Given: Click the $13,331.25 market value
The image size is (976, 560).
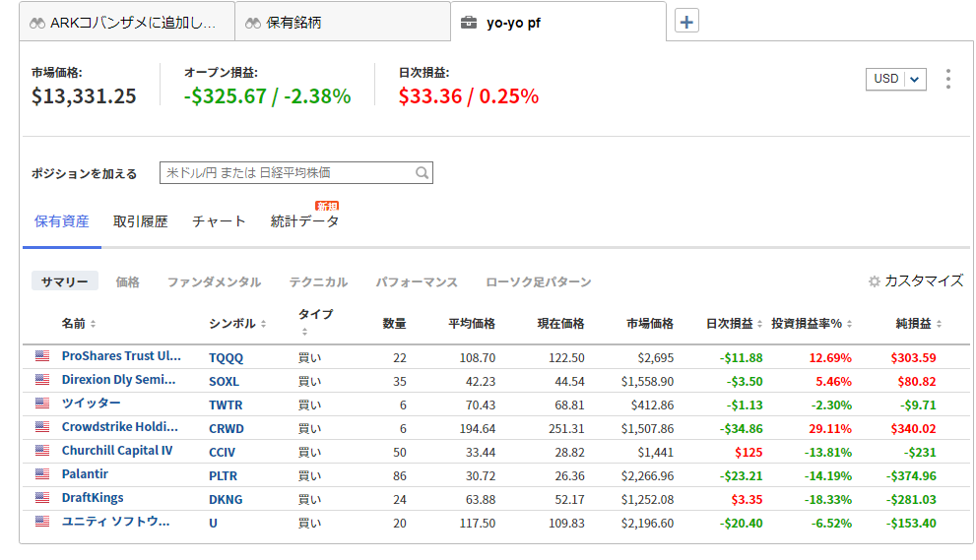Looking at the screenshot, I should pos(84,96).
